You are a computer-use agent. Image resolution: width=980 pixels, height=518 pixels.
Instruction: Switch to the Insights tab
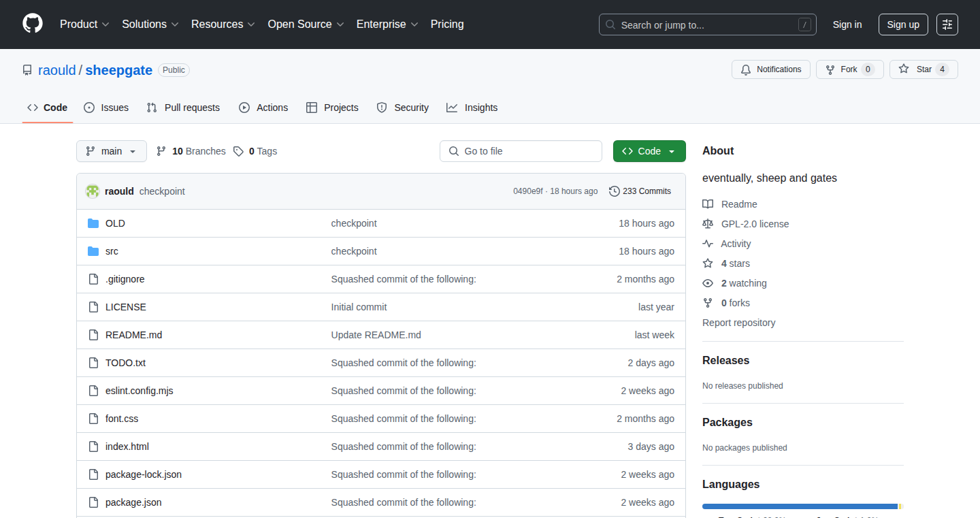tap(472, 108)
